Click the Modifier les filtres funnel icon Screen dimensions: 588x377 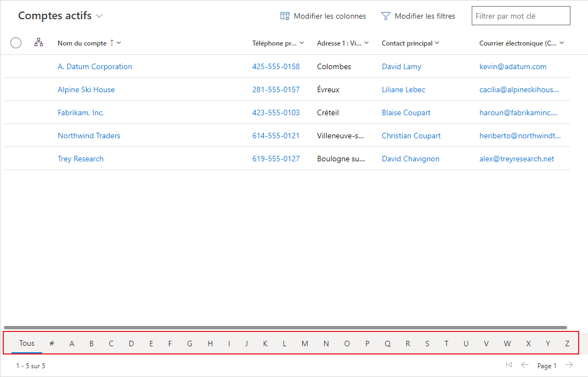pos(386,16)
